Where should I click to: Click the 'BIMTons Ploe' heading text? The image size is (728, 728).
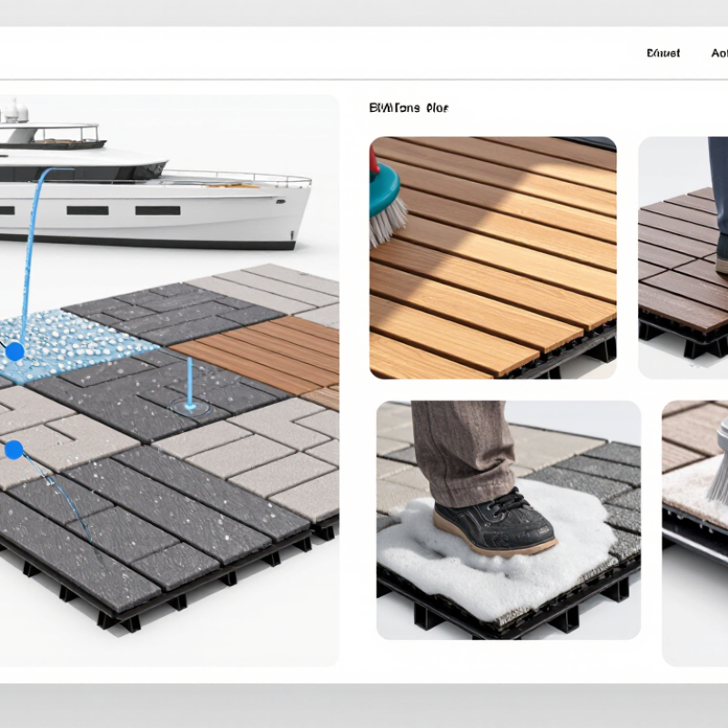[409, 108]
